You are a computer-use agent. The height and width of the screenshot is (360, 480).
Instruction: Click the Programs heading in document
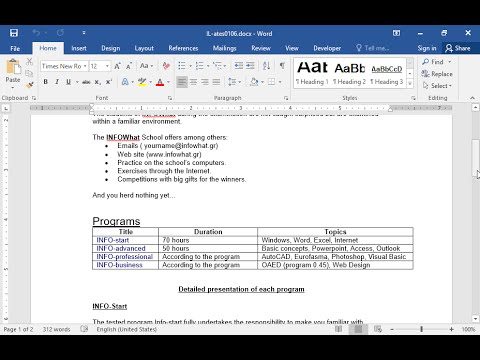tap(116, 221)
